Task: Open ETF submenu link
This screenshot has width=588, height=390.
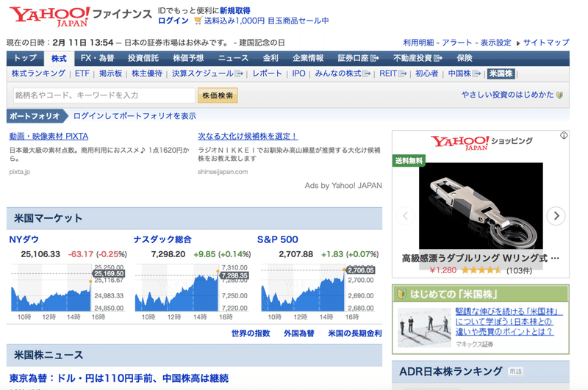Action: click(82, 73)
